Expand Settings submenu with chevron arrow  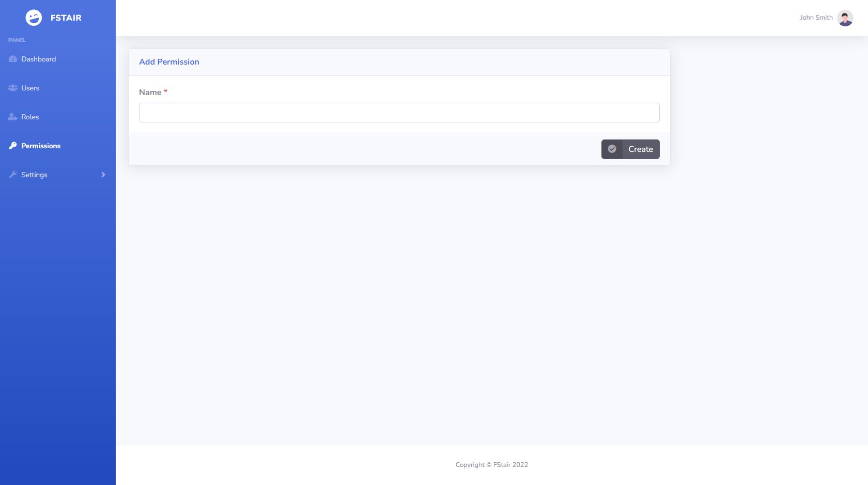coord(103,175)
